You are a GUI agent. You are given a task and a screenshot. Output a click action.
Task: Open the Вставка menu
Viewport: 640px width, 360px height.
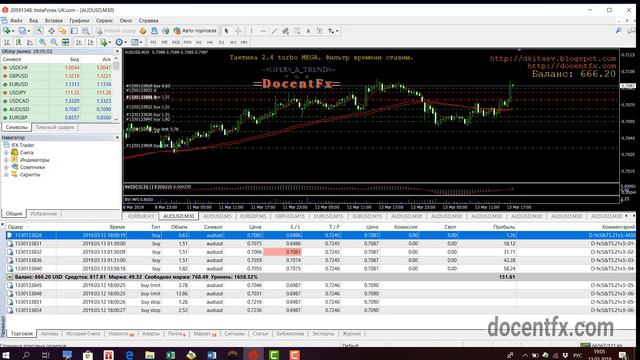tap(54, 20)
